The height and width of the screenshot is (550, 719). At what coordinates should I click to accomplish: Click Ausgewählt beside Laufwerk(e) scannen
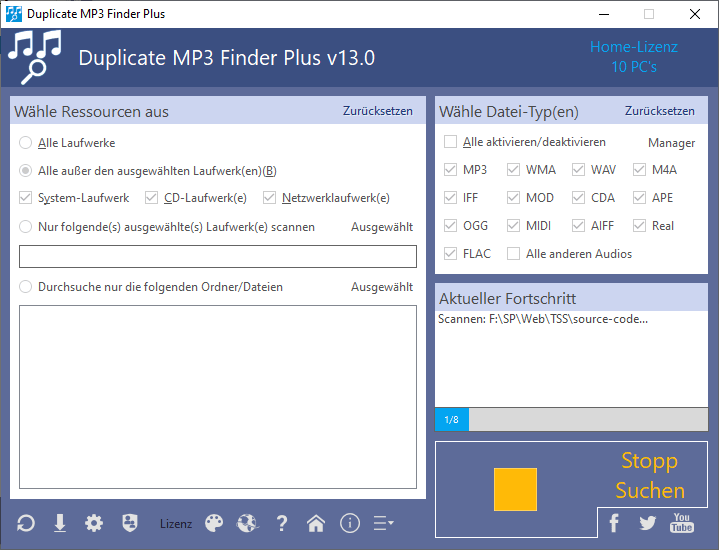click(x=382, y=227)
